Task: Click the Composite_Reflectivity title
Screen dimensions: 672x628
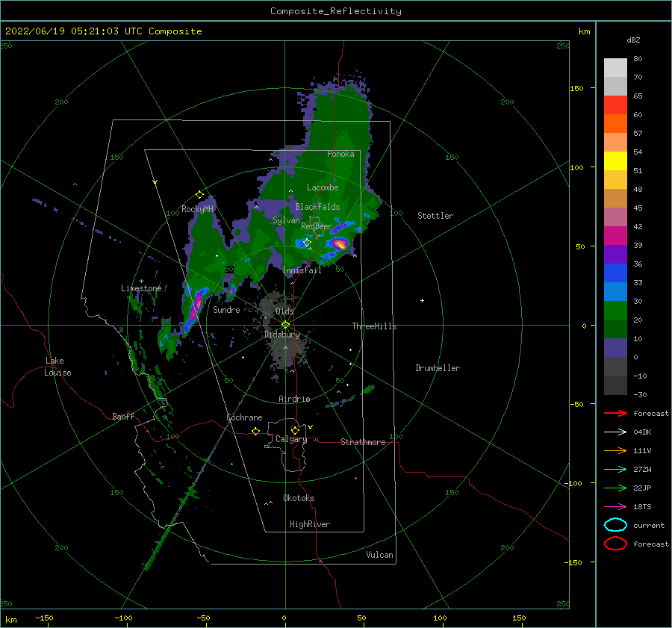Action: click(335, 11)
